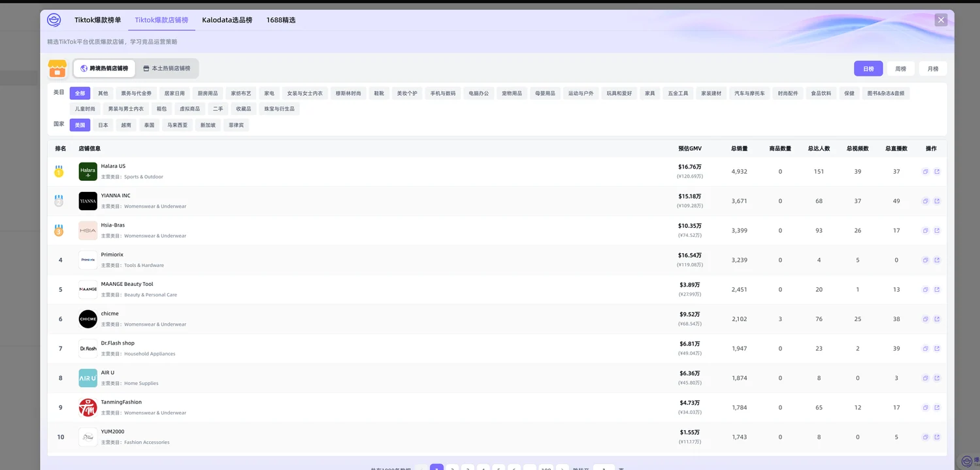Copy icon in Primiorix row

925,260
